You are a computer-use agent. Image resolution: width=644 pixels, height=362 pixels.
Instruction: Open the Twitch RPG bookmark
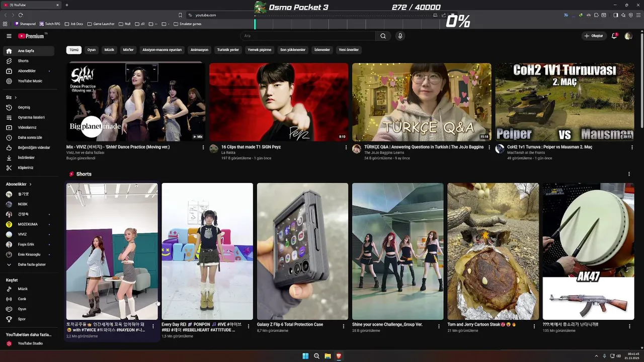(49, 24)
